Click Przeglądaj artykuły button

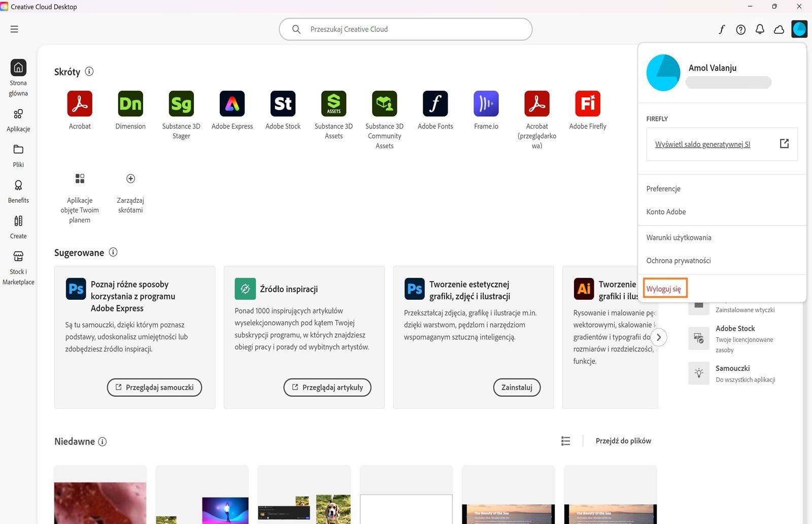click(x=327, y=388)
